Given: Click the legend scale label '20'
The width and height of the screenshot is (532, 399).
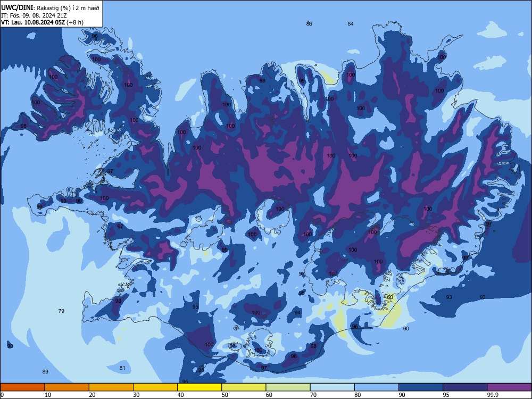Looking at the screenshot, I should point(92,395).
